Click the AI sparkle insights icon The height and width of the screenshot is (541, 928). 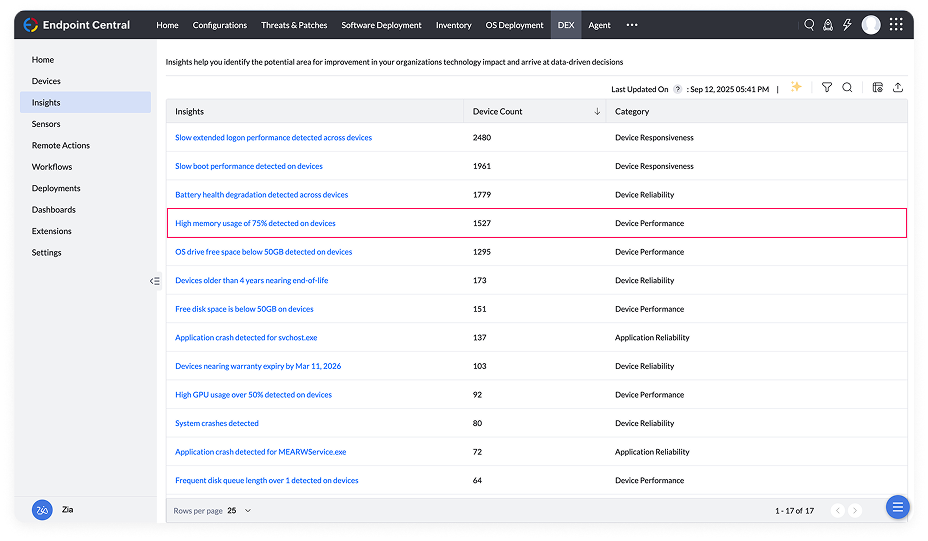[796, 87]
